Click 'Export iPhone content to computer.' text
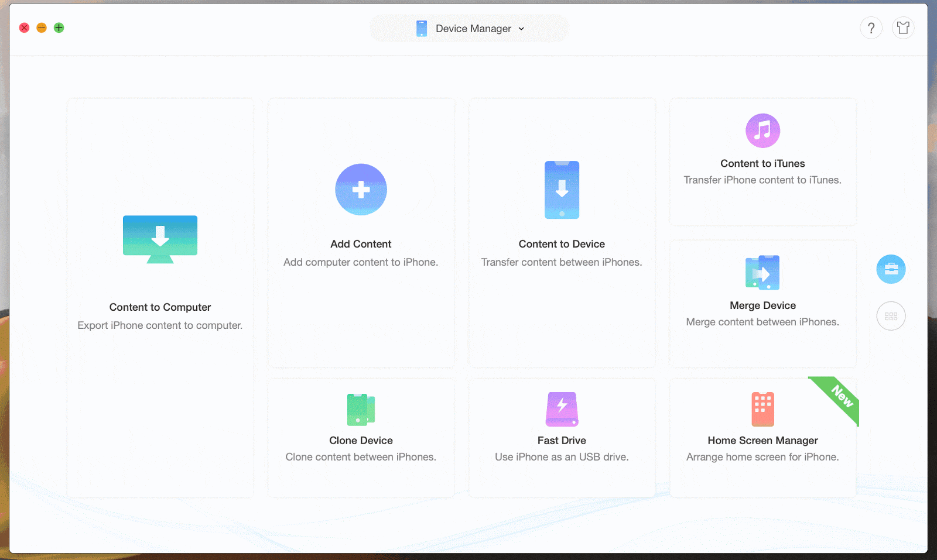This screenshot has height=560, width=937. [x=160, y=325]
